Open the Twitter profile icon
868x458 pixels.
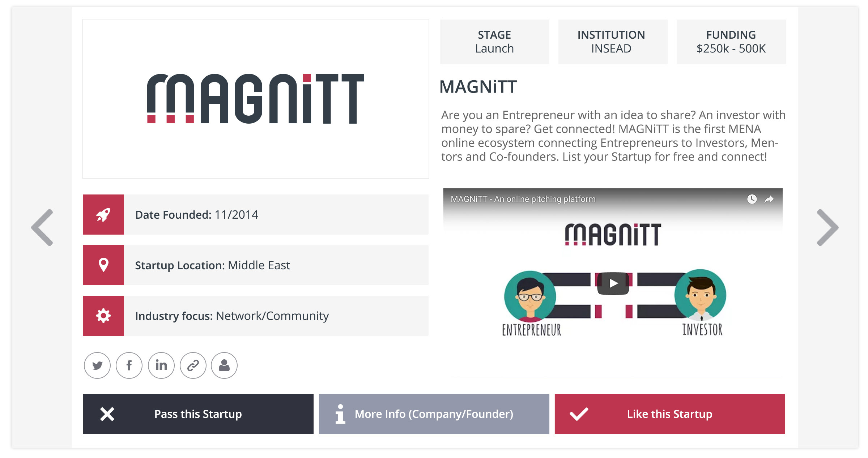[97, 365]
